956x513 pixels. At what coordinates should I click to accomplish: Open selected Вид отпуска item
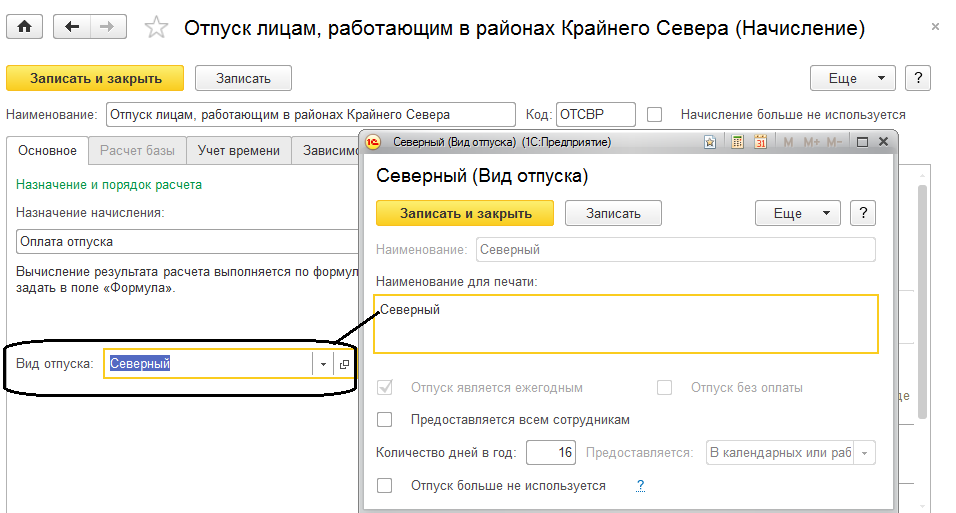point(344,365)
